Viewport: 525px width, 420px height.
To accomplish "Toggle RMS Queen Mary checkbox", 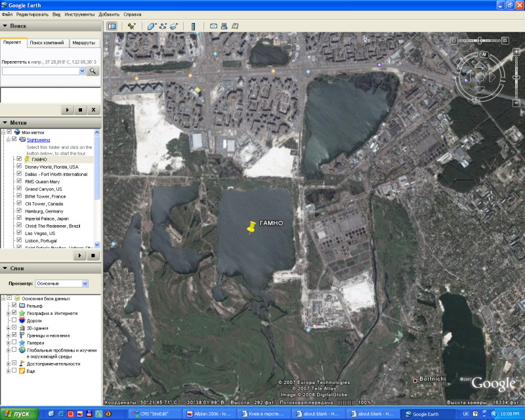I will 19,181.
